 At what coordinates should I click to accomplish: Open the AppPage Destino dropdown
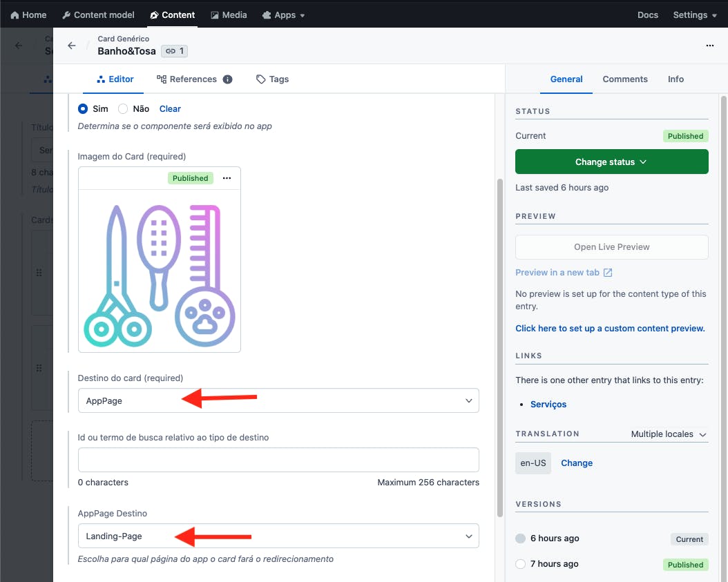278,536
